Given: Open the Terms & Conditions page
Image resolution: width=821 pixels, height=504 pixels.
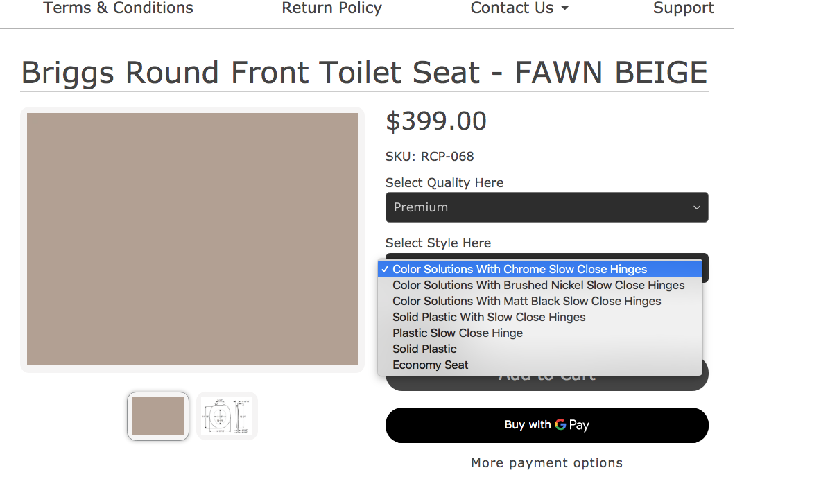Looking at the screenshot, I should [118, 8].
